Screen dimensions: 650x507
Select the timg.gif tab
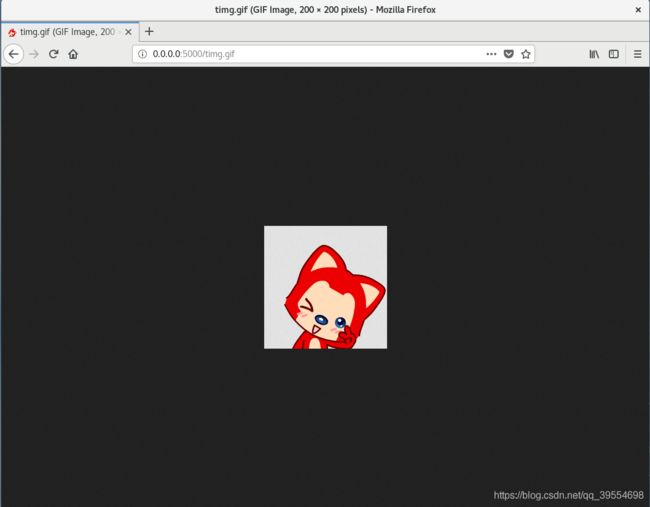tap(70, 32)
